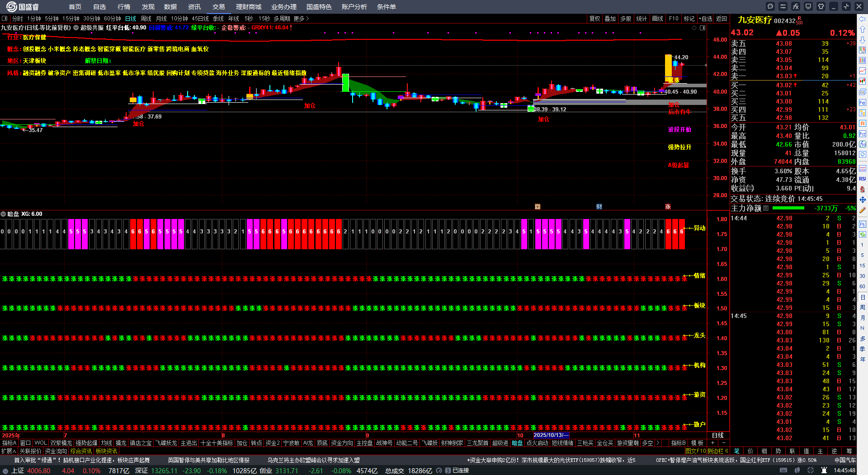
Task: Show more indicator tabs with the > arrow after 多空
Action: pyautogui.click(x=658, y=443)
